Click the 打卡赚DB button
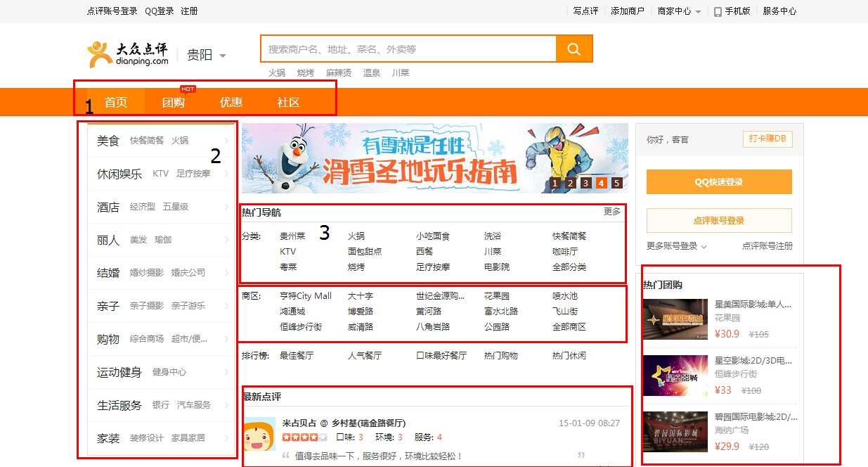The height and width of the screenshot is (467, 868). coord(767,139)
